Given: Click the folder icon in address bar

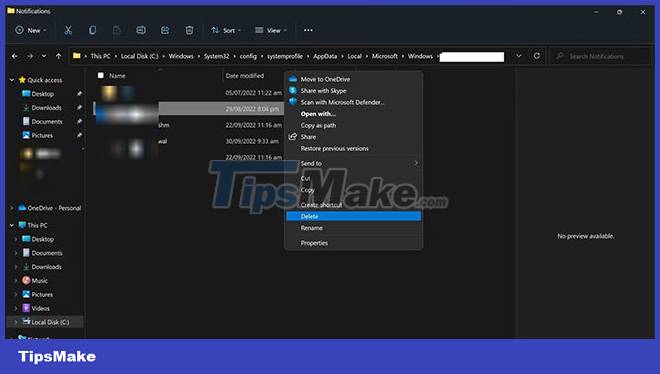Looking at the screenshot, I should tap(77, 56).
